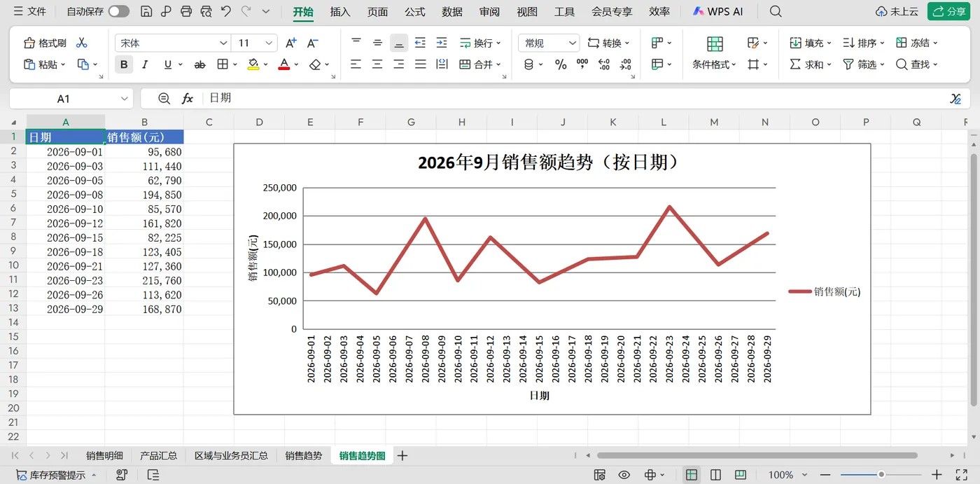Apply percent style with the % icon
The height and width of the screenshot is (484, 980).
pos(561,64)
